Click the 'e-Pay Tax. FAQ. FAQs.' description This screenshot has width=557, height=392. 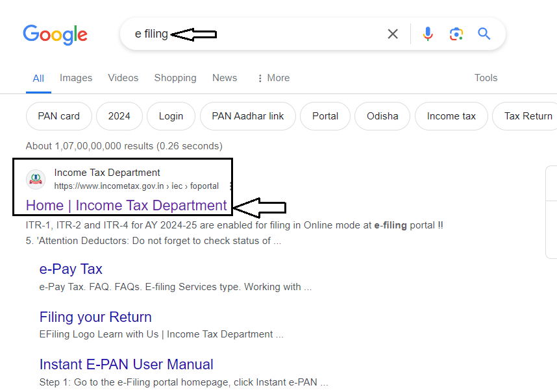point(175,287)
